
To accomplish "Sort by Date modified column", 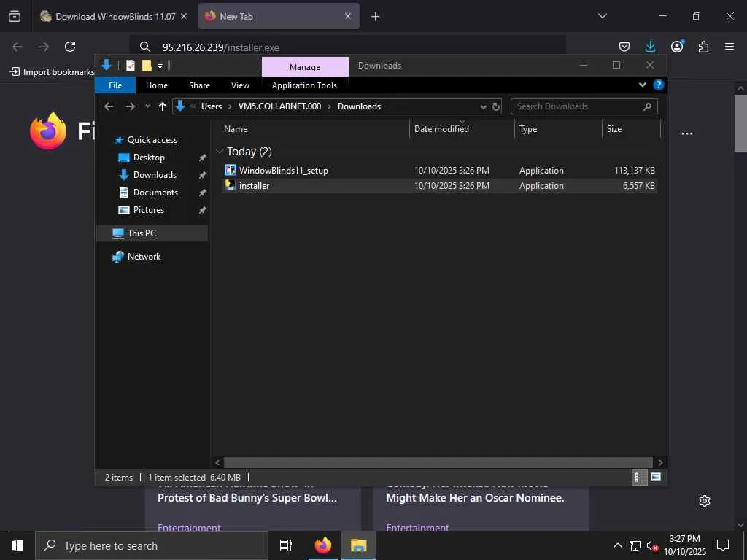I will point(462,129).
